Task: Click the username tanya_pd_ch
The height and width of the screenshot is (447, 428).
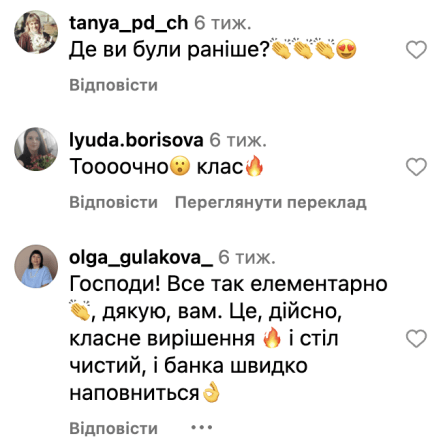Action: 129,23
